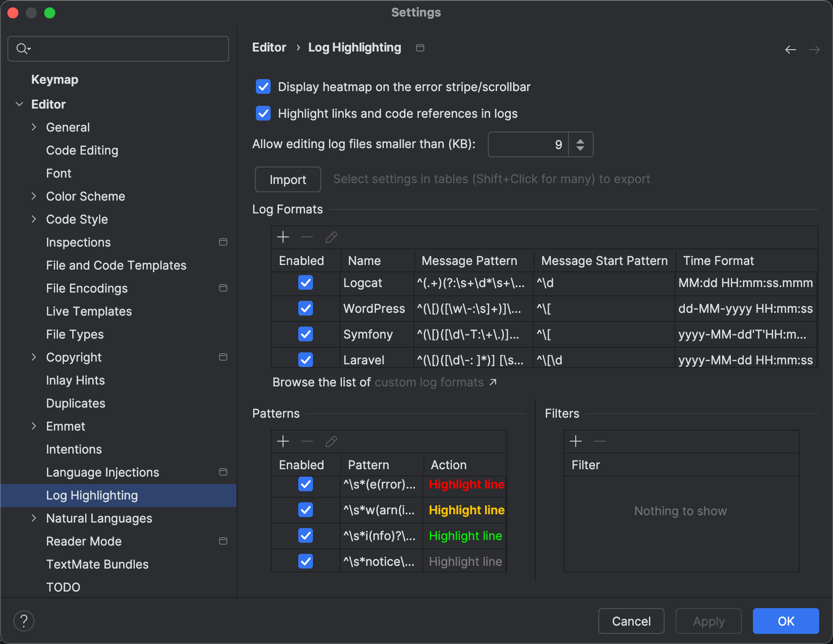The width and height of the screenshot is (833, 644).
Task: Click the Cancel button
Action: pyautogui.click(x=631, y=621)
